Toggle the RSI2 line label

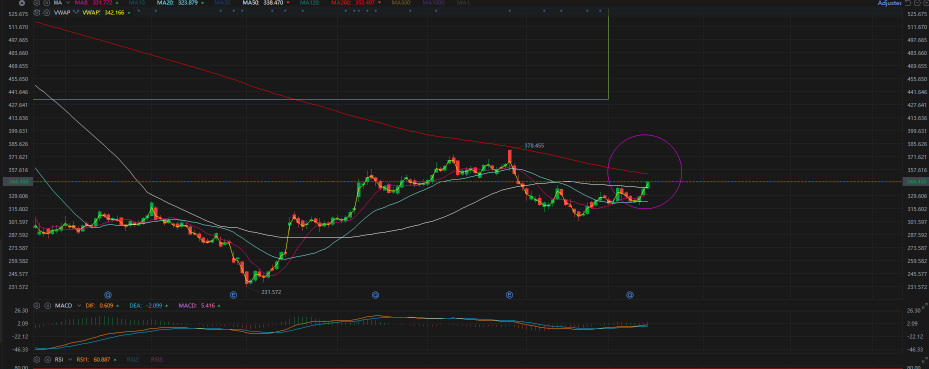[x=133, y=360]
